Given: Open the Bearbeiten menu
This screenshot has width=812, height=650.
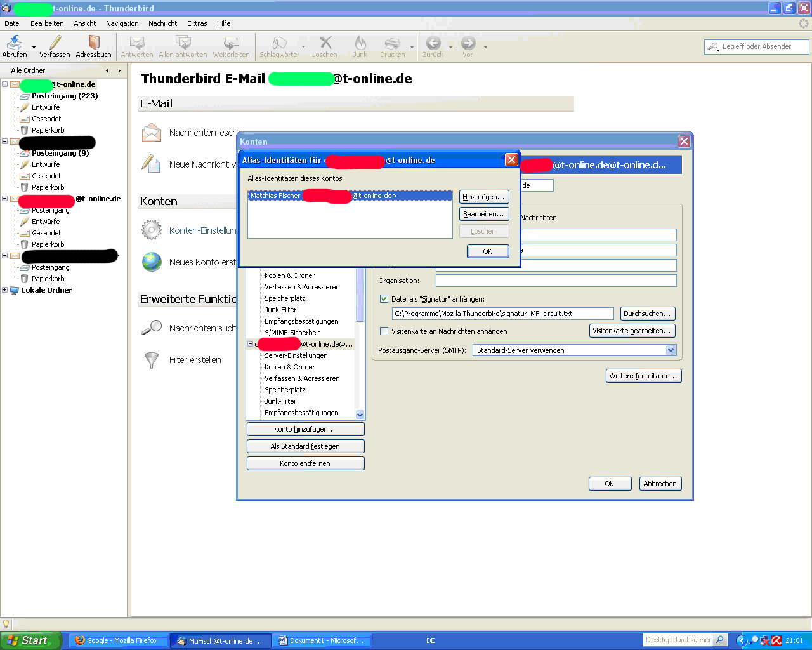Looking at the screenshot, I should (x=47, y=23).
